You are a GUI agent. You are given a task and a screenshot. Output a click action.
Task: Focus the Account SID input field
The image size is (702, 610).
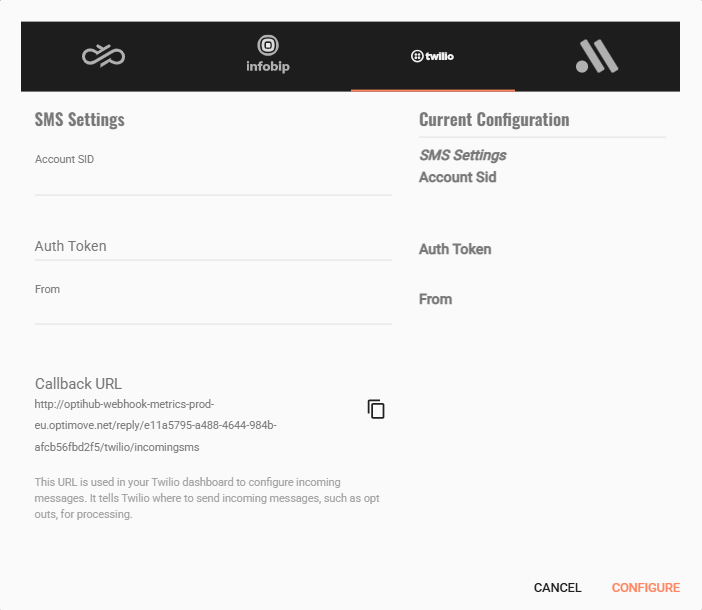click(213, 183)
